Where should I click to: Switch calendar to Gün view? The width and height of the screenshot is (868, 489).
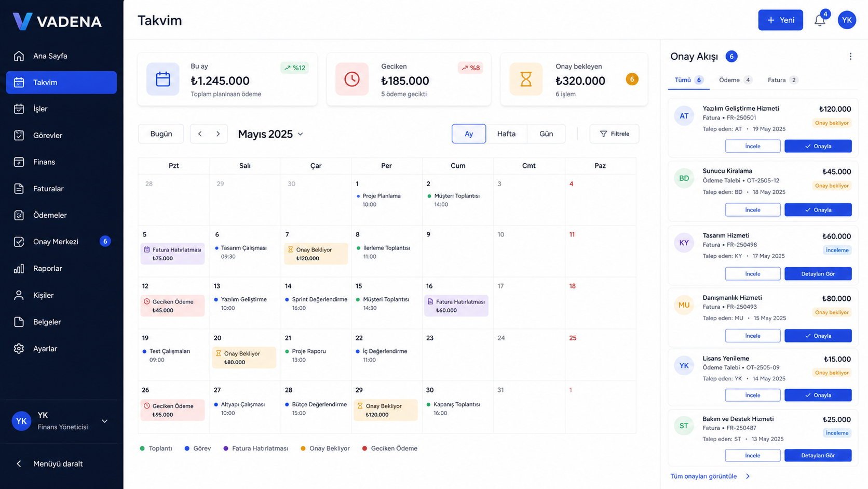546,134
